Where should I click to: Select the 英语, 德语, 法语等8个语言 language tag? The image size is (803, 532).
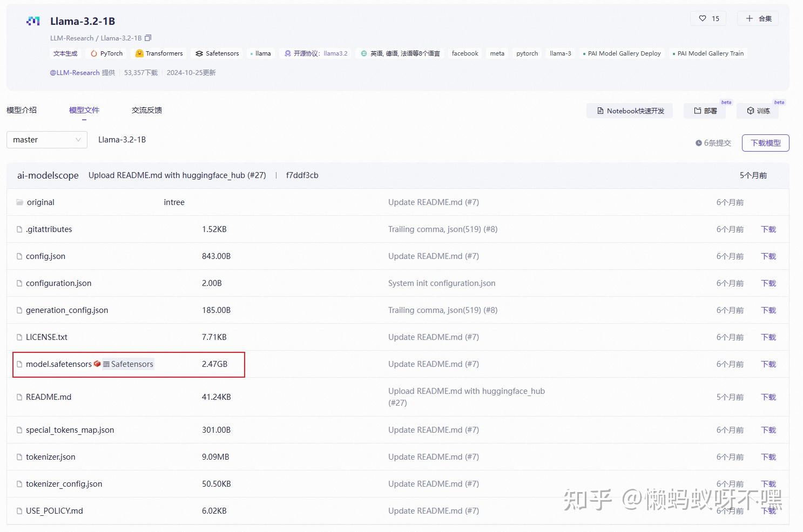[x=400, y=53]
